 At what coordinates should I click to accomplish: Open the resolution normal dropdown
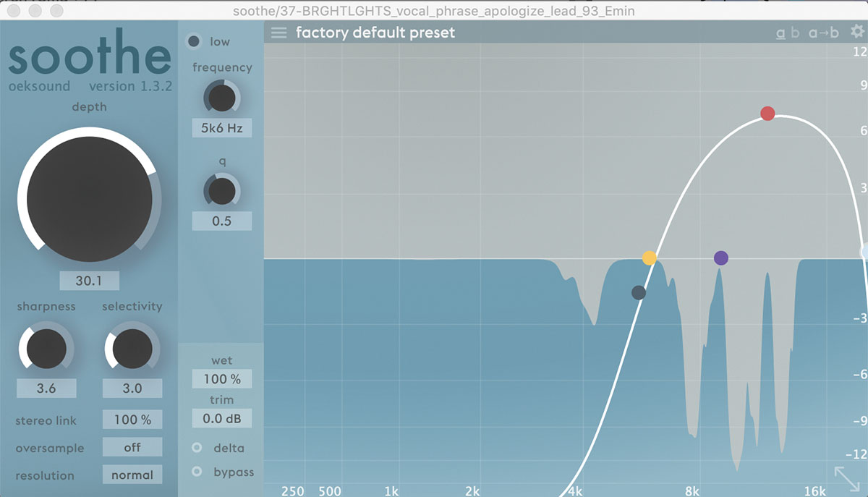click(x=132, y=475)
